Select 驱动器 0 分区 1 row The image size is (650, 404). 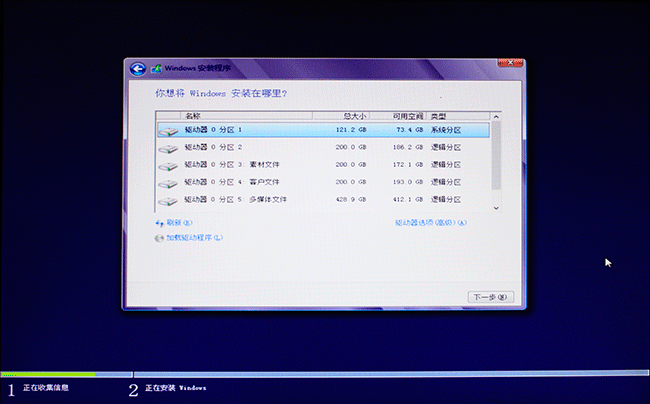pos(323,130)
